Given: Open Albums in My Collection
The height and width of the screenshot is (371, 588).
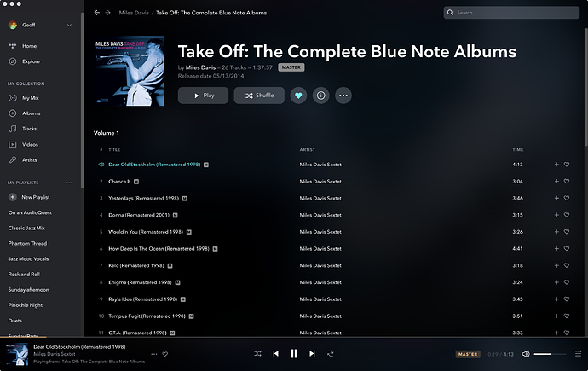Looking at the screenshot, I should 32,113.
